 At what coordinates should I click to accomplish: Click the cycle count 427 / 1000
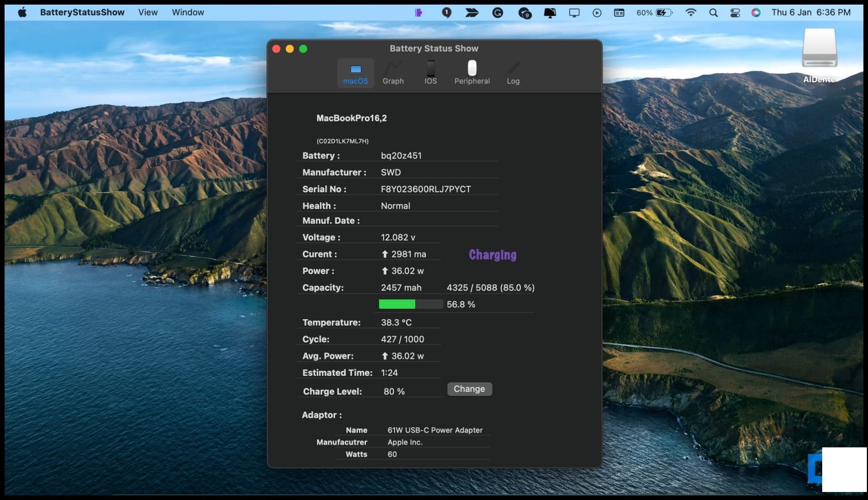(x=403, y=339)
